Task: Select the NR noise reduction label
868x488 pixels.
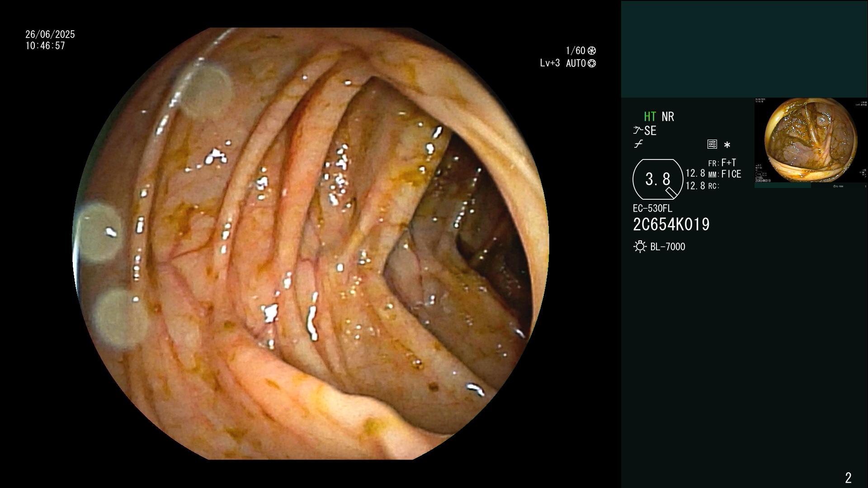Action: (x=668, y=117)
